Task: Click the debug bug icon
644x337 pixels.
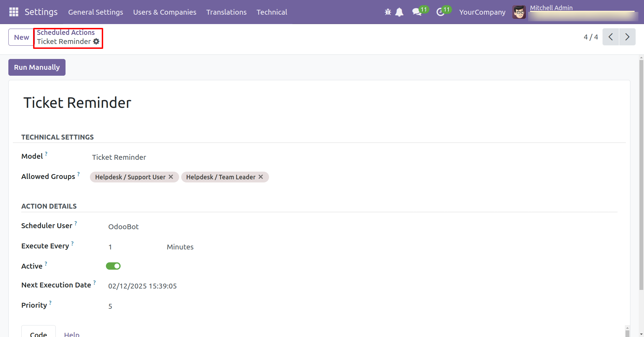Action: coord(388,12)
